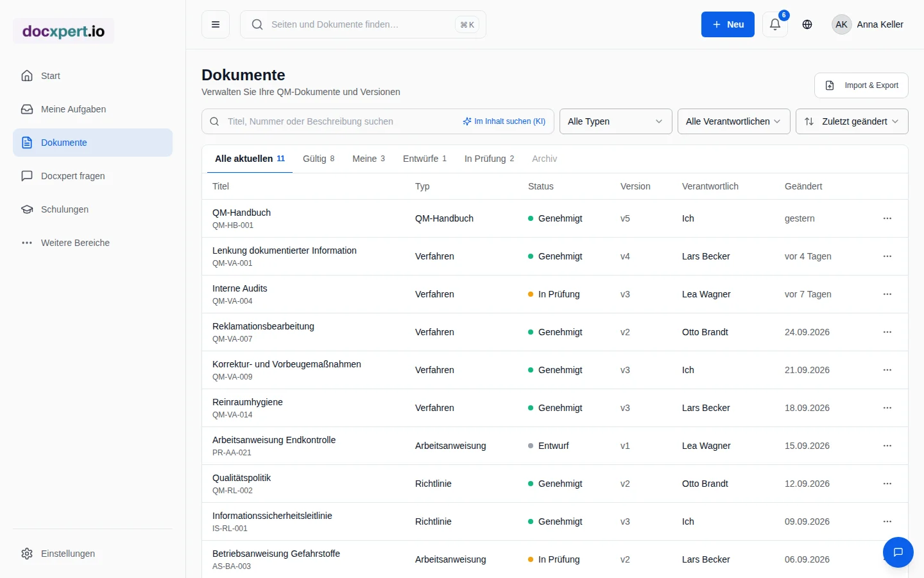
Task: Open row actions for Interne Audits
Action: pos(887,294)
